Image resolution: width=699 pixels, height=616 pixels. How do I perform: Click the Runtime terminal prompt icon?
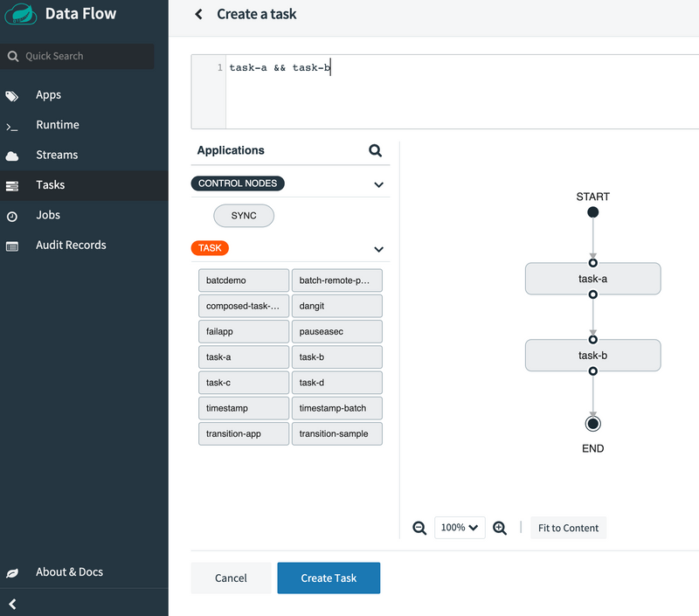(x=12, y=127)
